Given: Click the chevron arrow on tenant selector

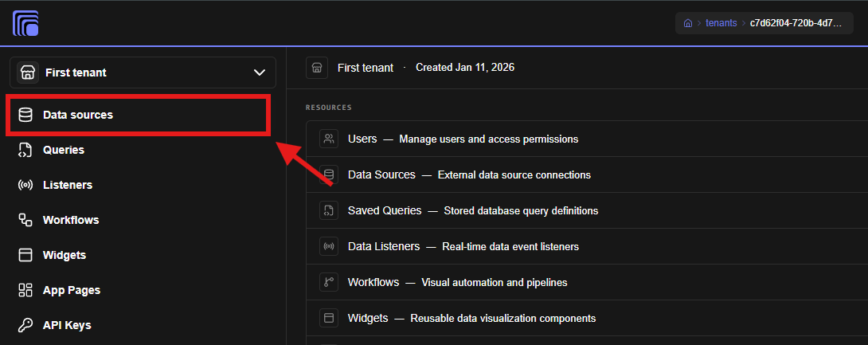Looking at the screenshot, I should coord(259,73).
